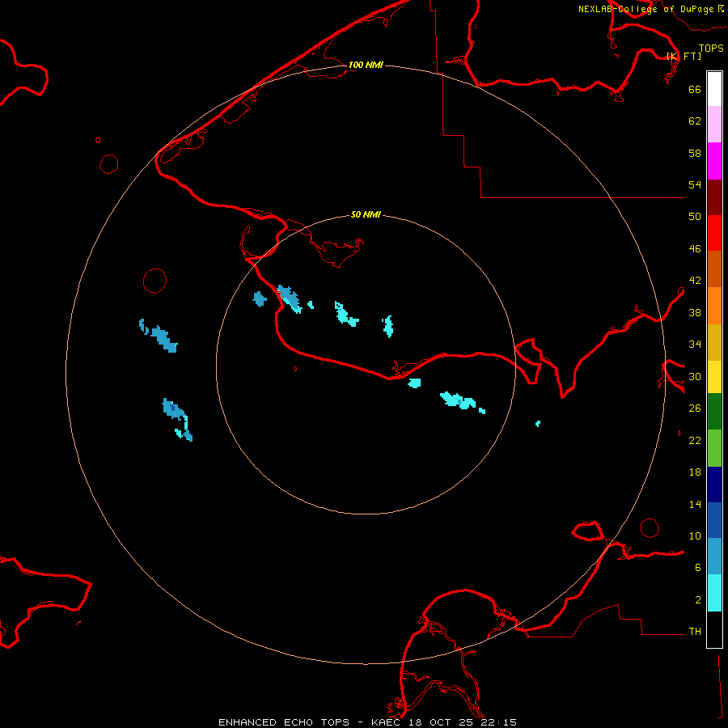The image size is (728, 728).
Task: Click the dark red 50 kft legend swatch
Action: (x=714, y=197)
